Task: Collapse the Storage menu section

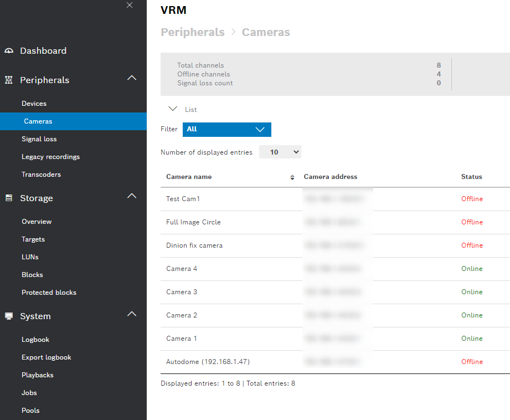Action: pos(132,196)
